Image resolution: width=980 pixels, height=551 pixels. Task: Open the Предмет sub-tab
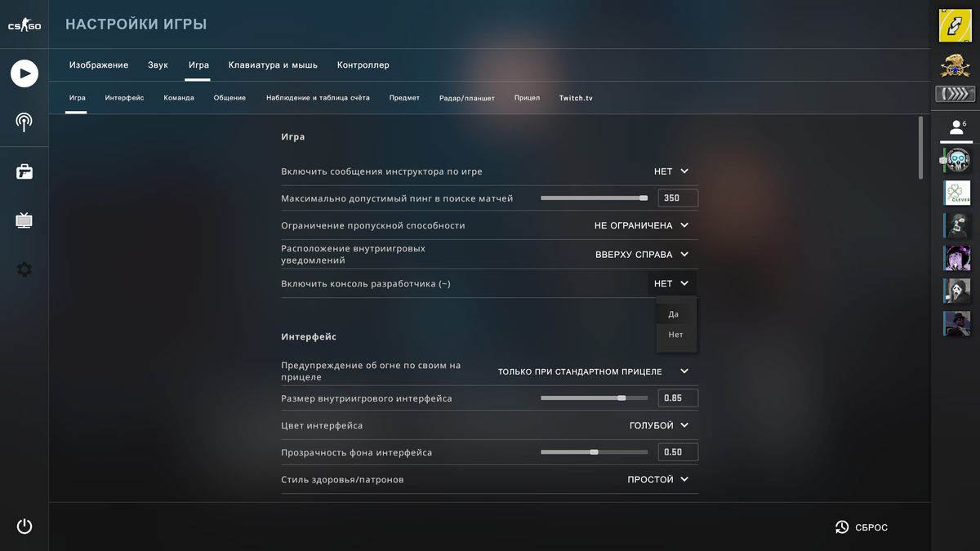(x=404, y=98)
